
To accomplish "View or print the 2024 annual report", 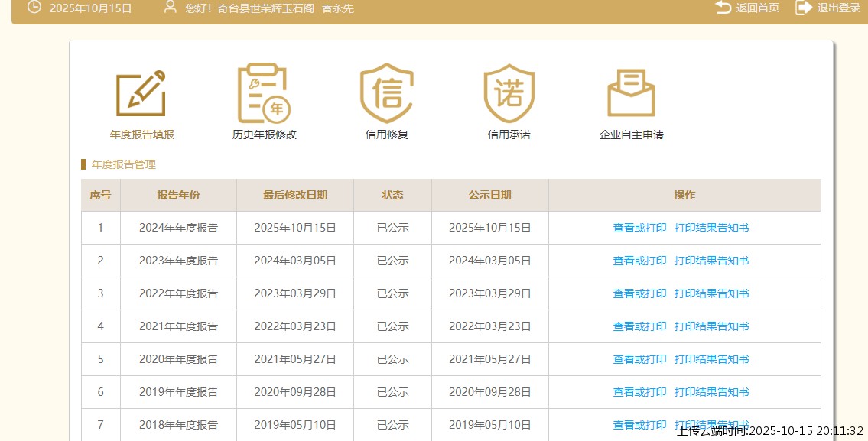I will pyautogui.click(x=639, y=228).
